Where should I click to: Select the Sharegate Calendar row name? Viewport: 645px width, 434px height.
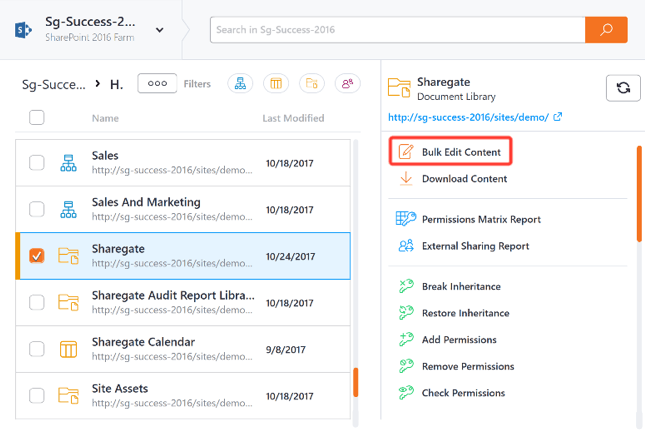tap(143, 342)
